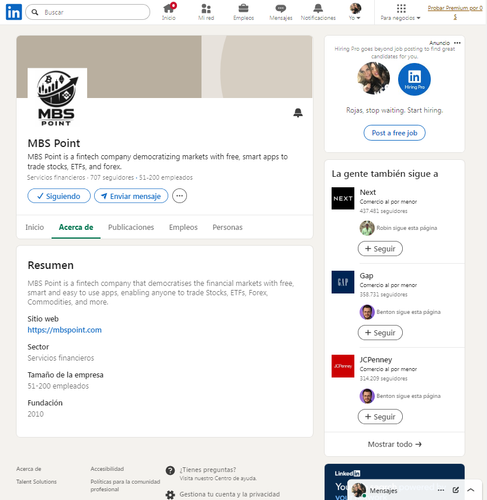
Task: Open messaging panel three-dot options
Action: (x=441, y=490)
